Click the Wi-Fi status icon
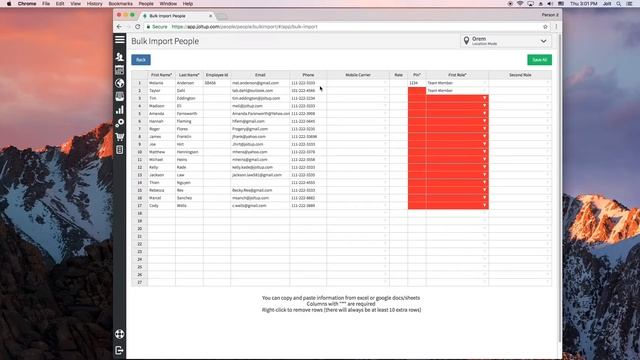The image size is (640, 360). click(x=520, y=4)
